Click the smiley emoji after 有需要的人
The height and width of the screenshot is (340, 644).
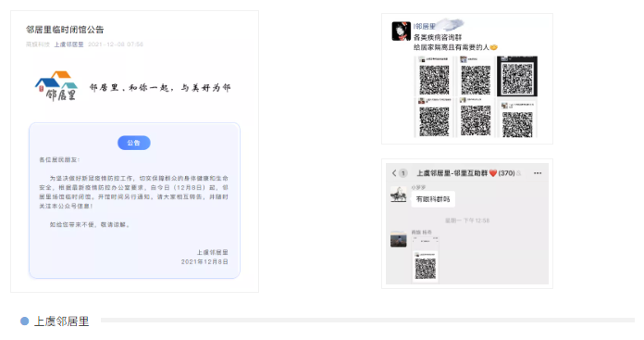click(494, 47)
